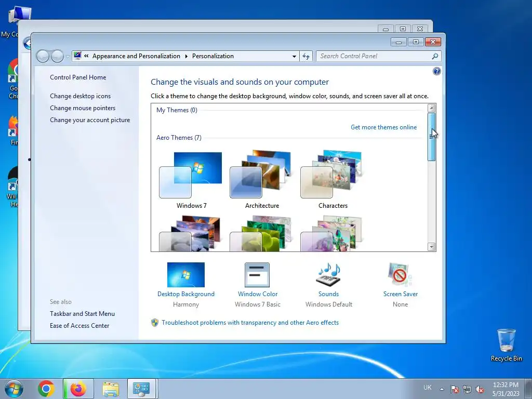Show hidden tray icons arrow
Screen dimensions: 532x399
coord(442,389)
